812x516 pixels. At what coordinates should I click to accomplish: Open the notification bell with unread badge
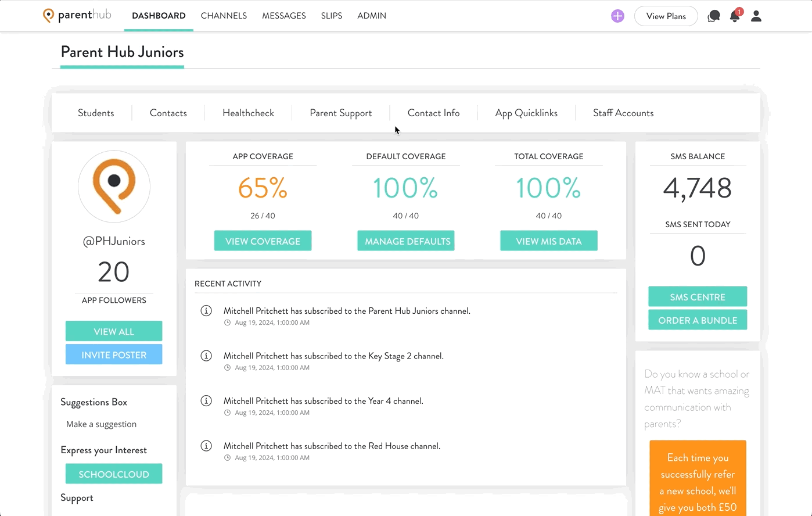[x=734, y=16]
